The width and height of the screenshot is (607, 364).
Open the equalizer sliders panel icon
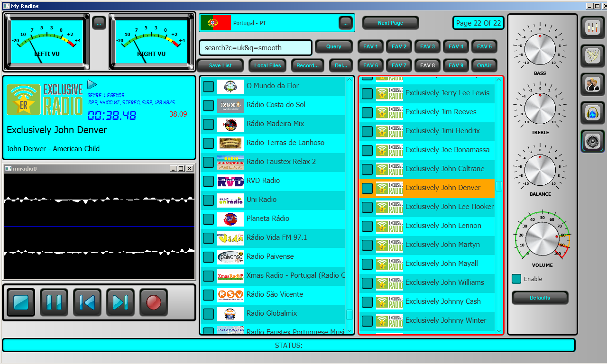pos(593,27)
